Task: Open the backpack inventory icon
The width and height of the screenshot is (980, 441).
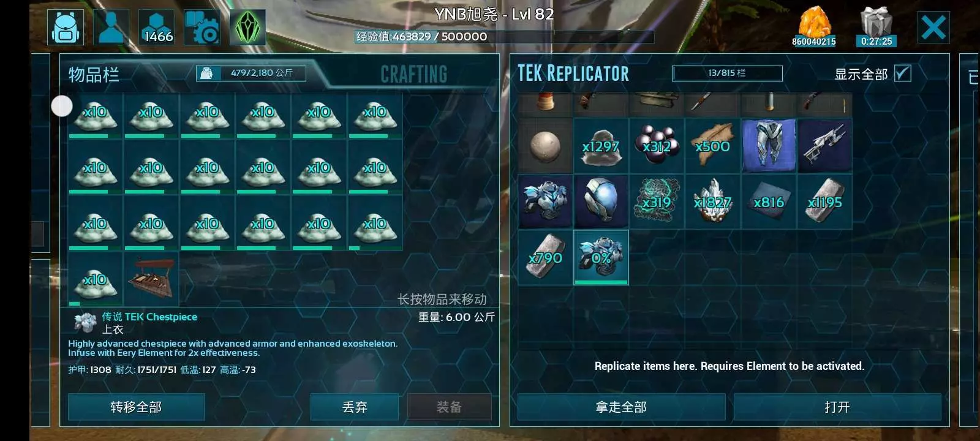Action: [66, 28]
